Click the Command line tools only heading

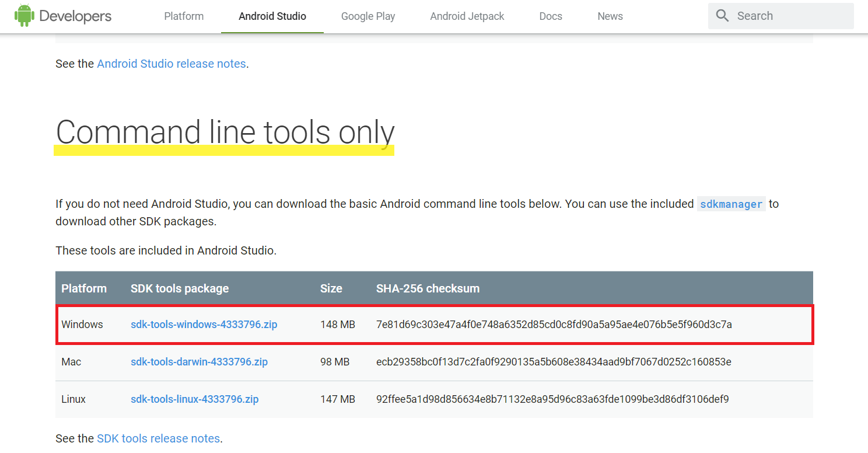[225, 132]
